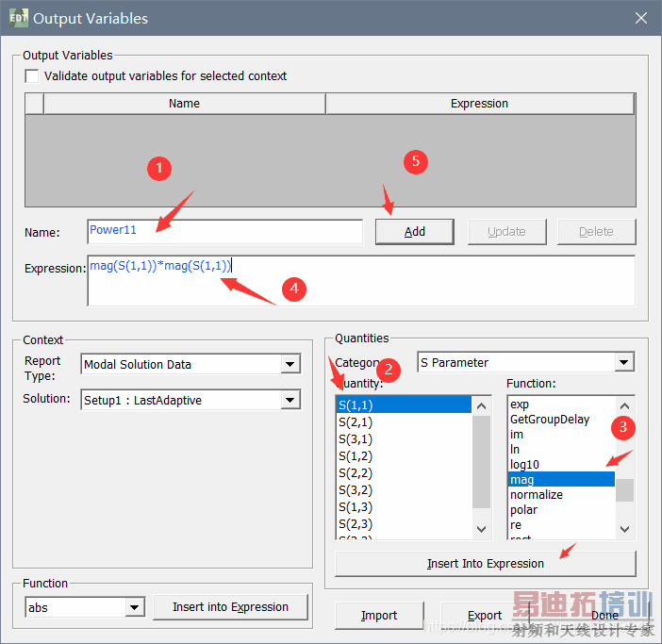Click the Import button

(x=379, y=616)
